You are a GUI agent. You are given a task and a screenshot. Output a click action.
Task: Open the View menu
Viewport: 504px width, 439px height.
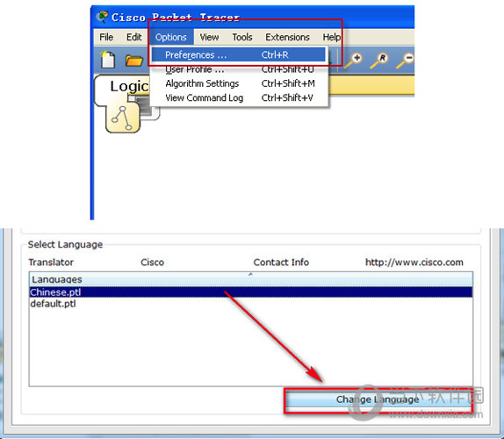[209, 37]
